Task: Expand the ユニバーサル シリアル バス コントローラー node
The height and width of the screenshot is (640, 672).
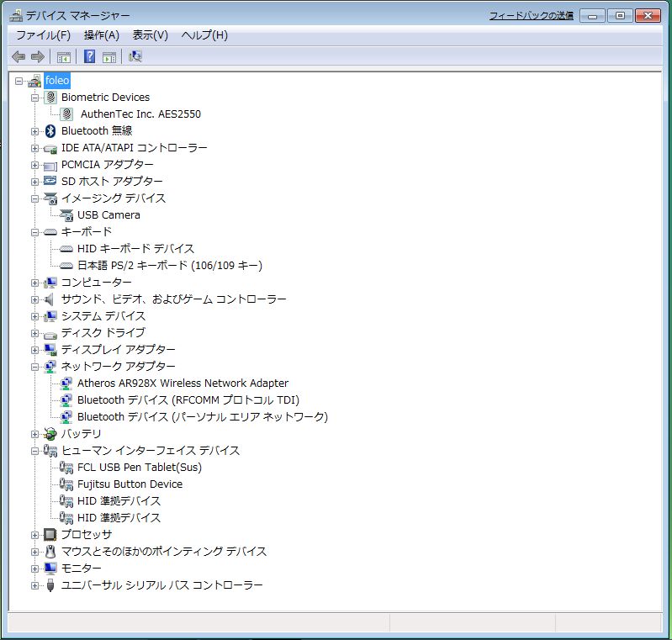Action: (x=35, y=585)
